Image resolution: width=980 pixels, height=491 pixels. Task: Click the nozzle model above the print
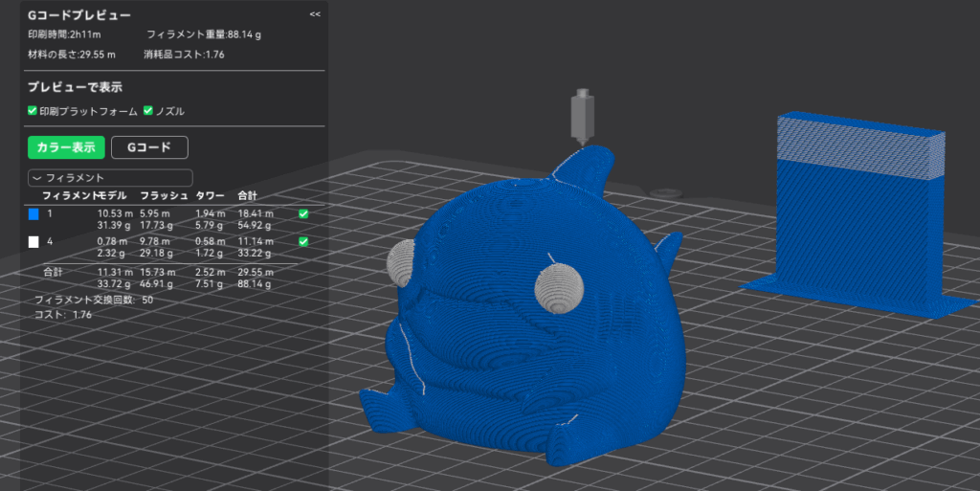point(580,118)
